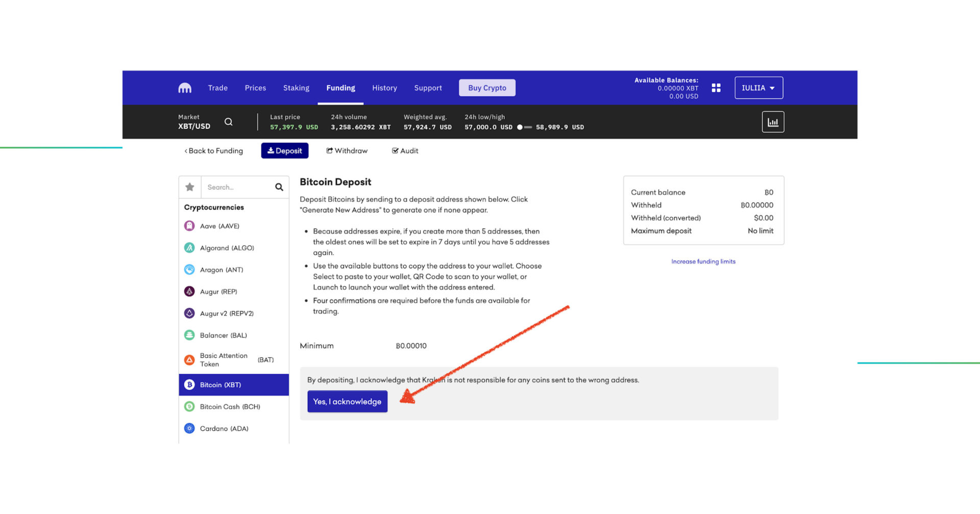Click the Kraken logo

coord(185,87)
